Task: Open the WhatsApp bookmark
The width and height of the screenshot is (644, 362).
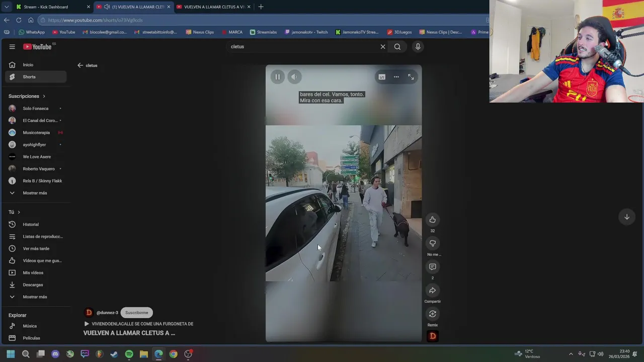Action: (32, 32)
